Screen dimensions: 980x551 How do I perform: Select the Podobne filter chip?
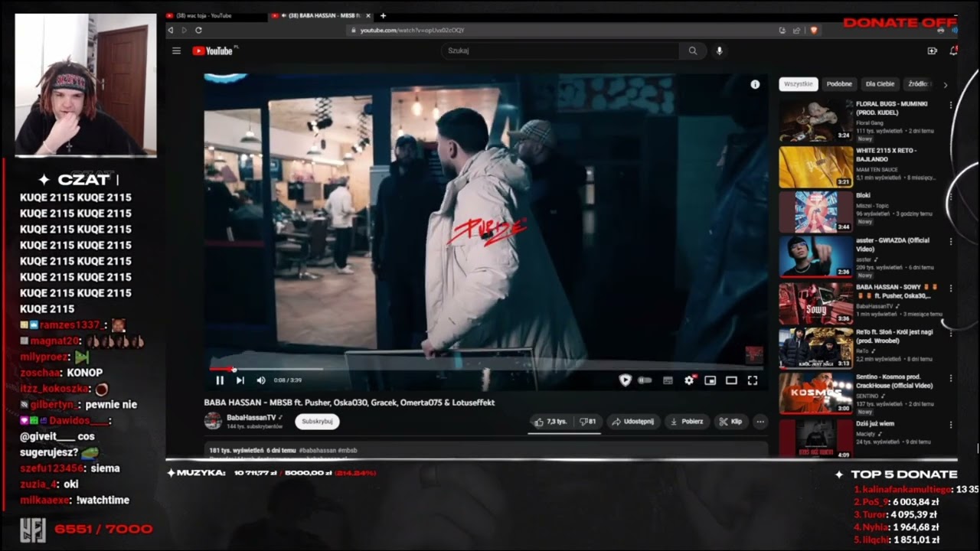coord(839,84)
